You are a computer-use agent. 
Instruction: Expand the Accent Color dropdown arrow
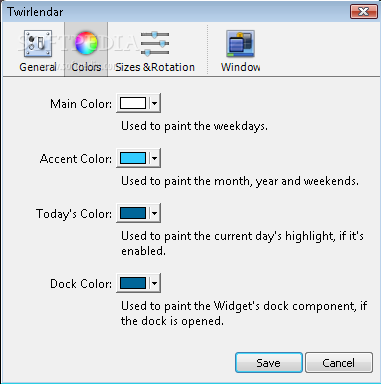(154, 158)
